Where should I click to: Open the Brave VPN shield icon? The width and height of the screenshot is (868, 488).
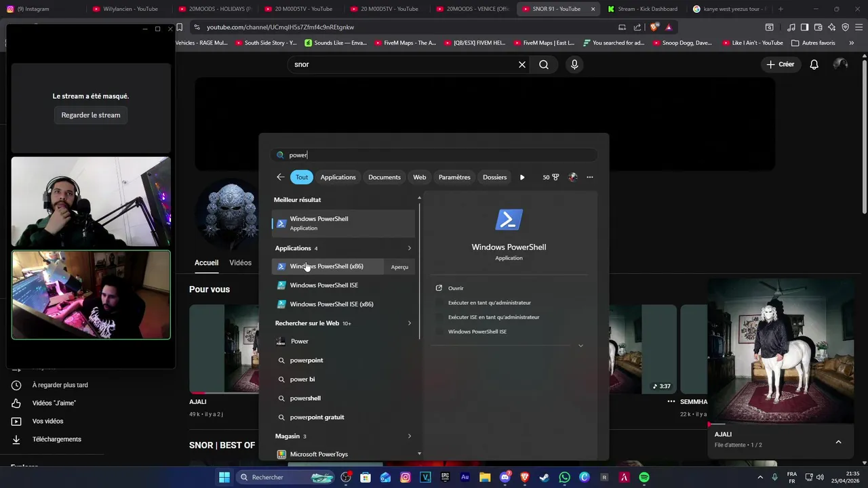click(845, 27)
